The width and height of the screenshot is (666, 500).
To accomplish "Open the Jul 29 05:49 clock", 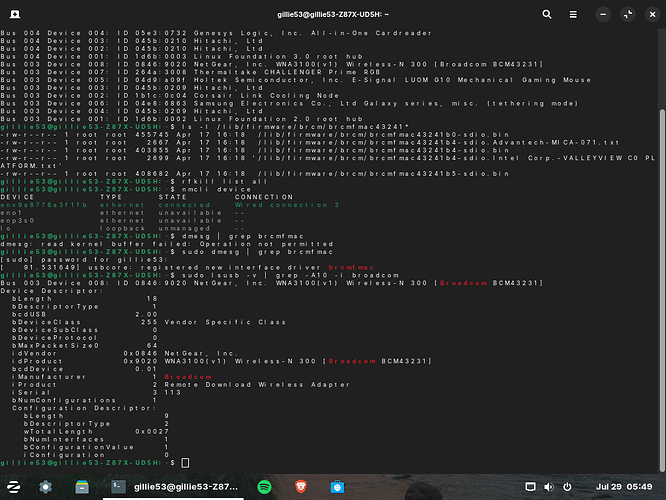I will click(x=624, y=487).
